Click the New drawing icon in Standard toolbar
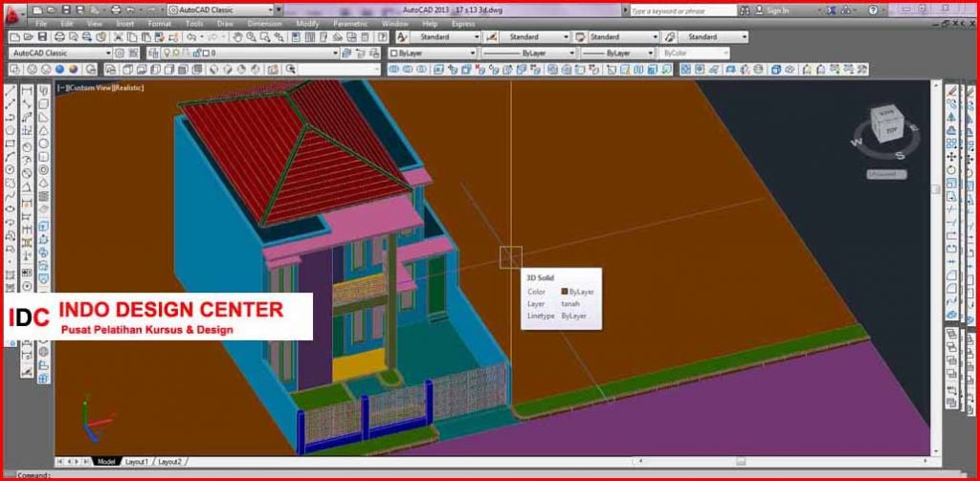The height and width of the screenshot is (481, 980). point(15,37)
